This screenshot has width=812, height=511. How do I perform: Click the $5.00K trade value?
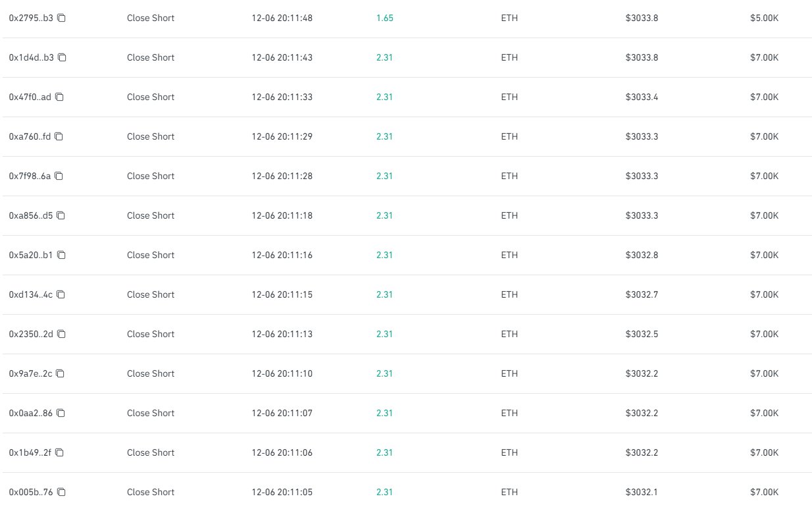click(x=764, y=18)
